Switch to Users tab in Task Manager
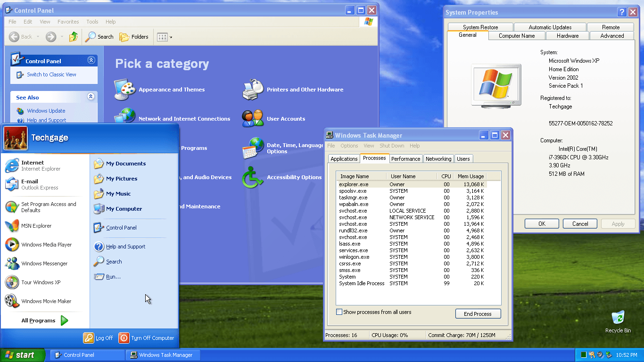Viewport: 644px width, 362px height. (463, 159)
